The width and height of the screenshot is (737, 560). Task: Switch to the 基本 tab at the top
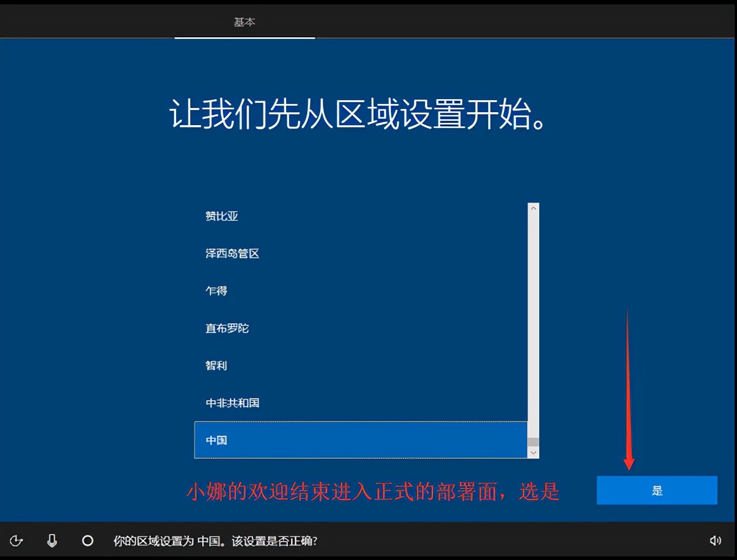[244, 22]
